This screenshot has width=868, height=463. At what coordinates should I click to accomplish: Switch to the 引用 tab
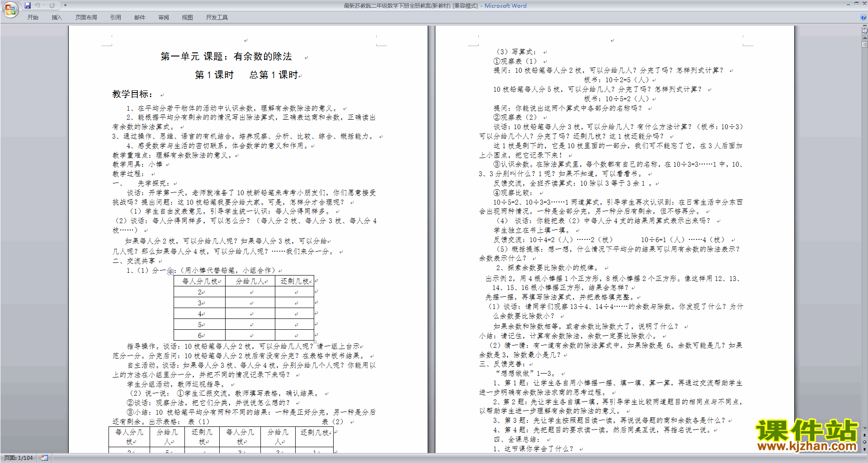pyautogui.click(x=116, y=18)
